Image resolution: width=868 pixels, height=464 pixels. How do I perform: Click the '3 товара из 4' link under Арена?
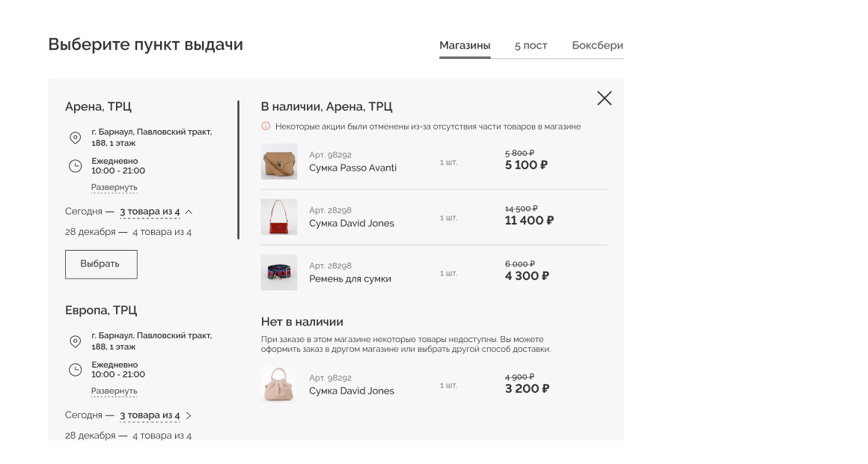tap(150, 212)
